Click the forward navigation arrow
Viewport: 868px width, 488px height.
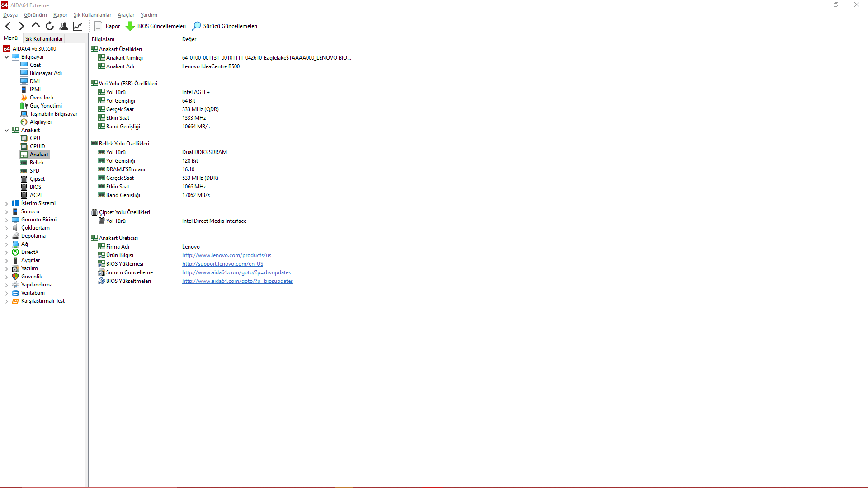coord(21,26)
